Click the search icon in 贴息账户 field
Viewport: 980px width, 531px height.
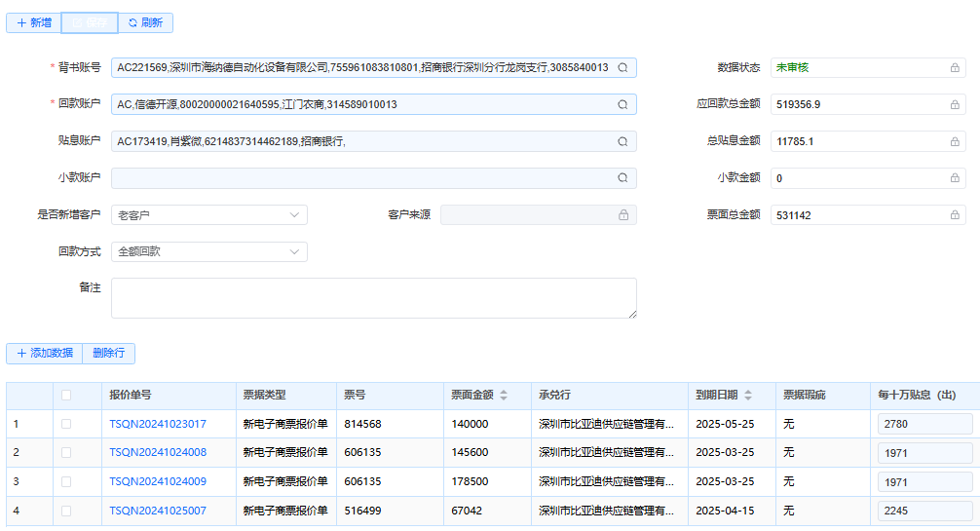(x=622, y=142)
